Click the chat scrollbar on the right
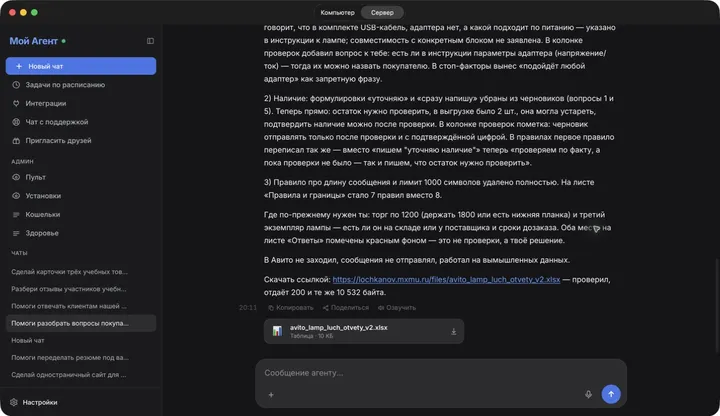This screenshot has width=720, height=416. click(x=716, y=306)
